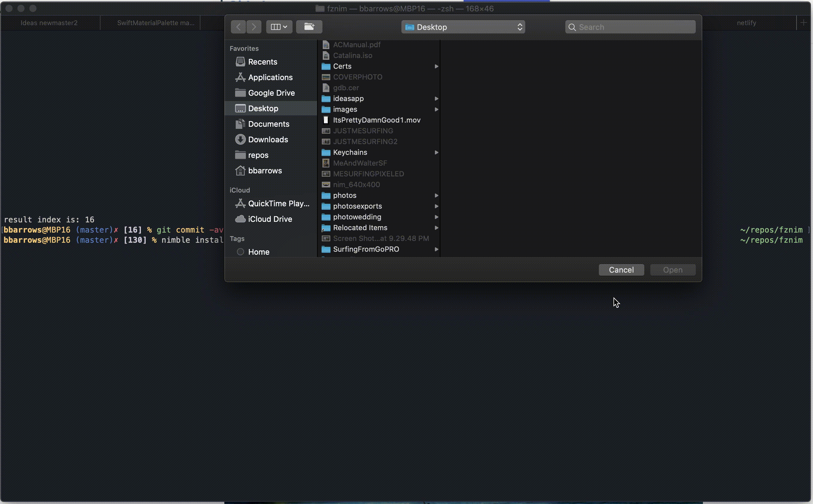813x504 pixels.
Task: Select the photowedding folder
Action: (x=357, y=217)
